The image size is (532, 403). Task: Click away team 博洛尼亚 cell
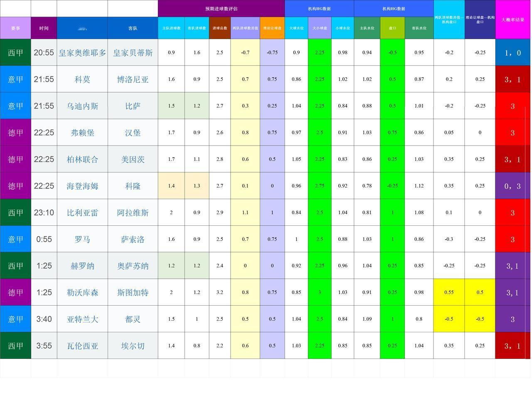[x=133, y=79]
